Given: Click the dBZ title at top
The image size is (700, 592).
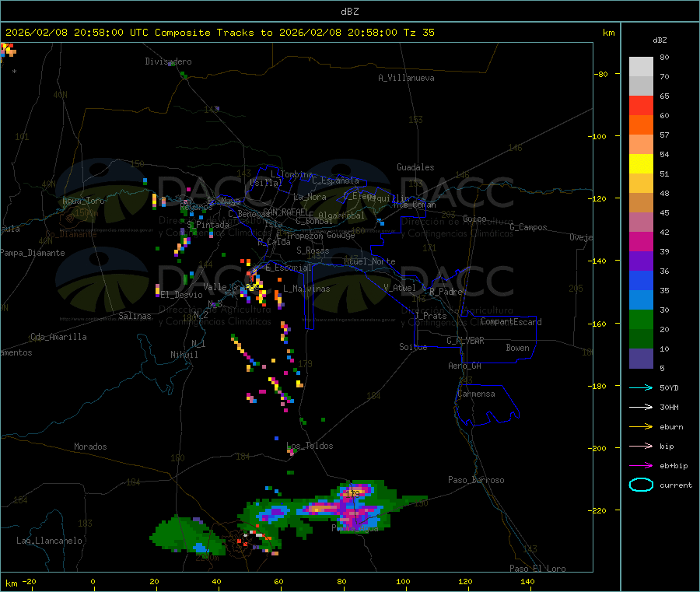Looking at the screenshot, I should point(349,12).
